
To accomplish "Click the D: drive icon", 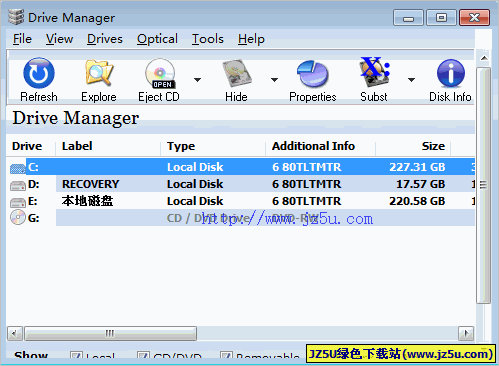I will pos(18,185).
